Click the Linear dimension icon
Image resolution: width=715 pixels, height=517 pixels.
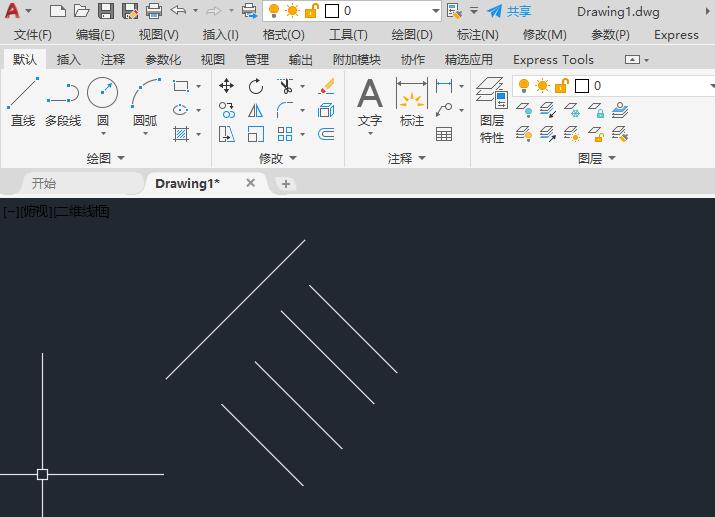point(444,86)
